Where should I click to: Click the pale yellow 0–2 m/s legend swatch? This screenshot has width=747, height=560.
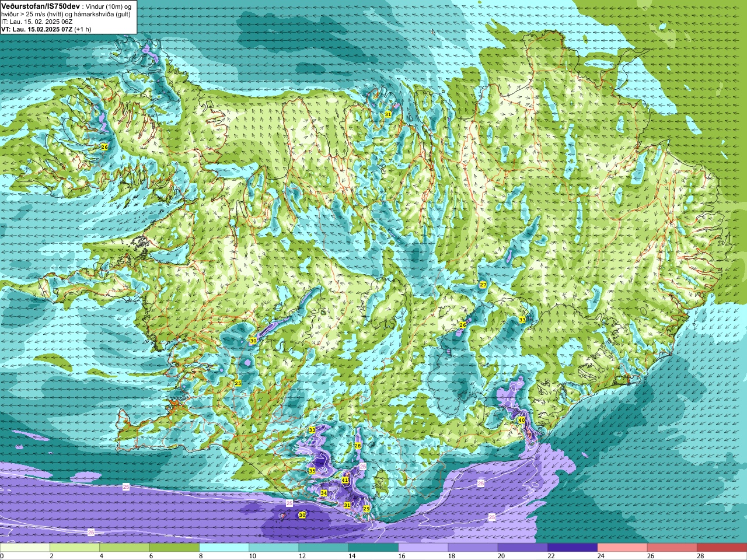[x=25, y=548]
